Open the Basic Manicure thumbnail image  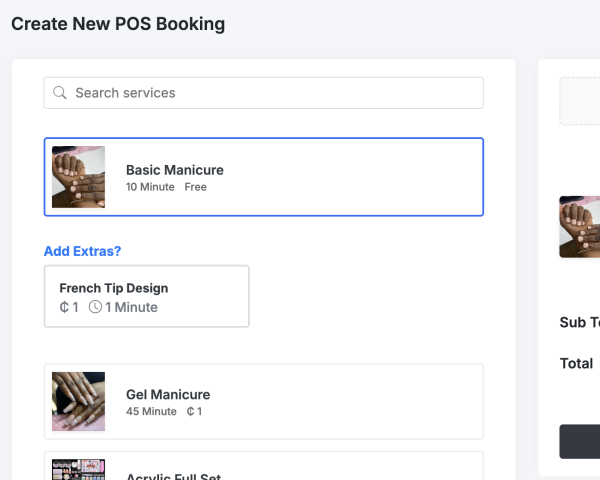click(x=78, y=177)
